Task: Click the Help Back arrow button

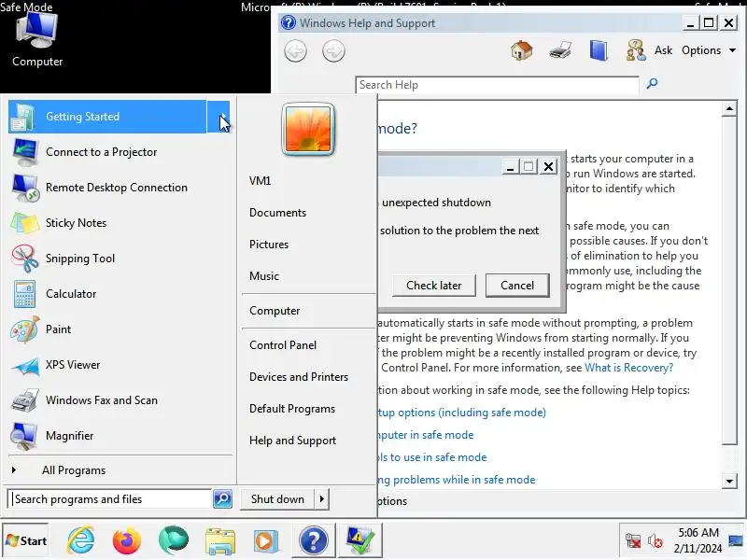Action: pyautogui.click(x=295, y=51)
